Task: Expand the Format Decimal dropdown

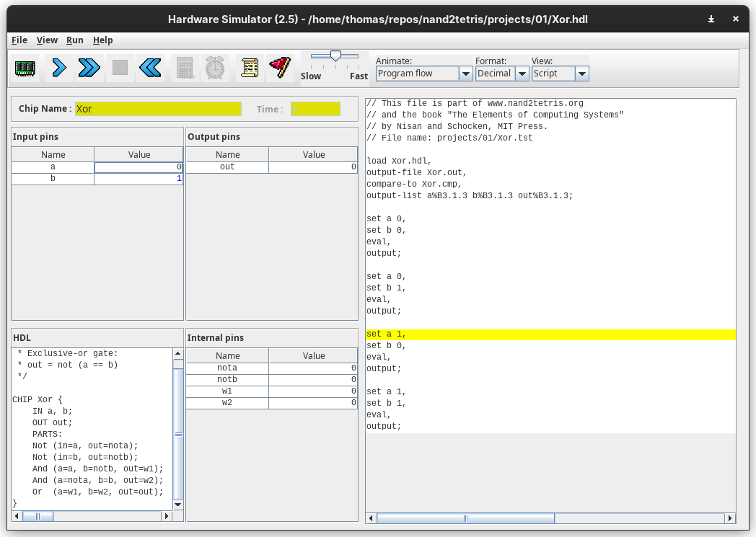Action: [x=502, y=74]
